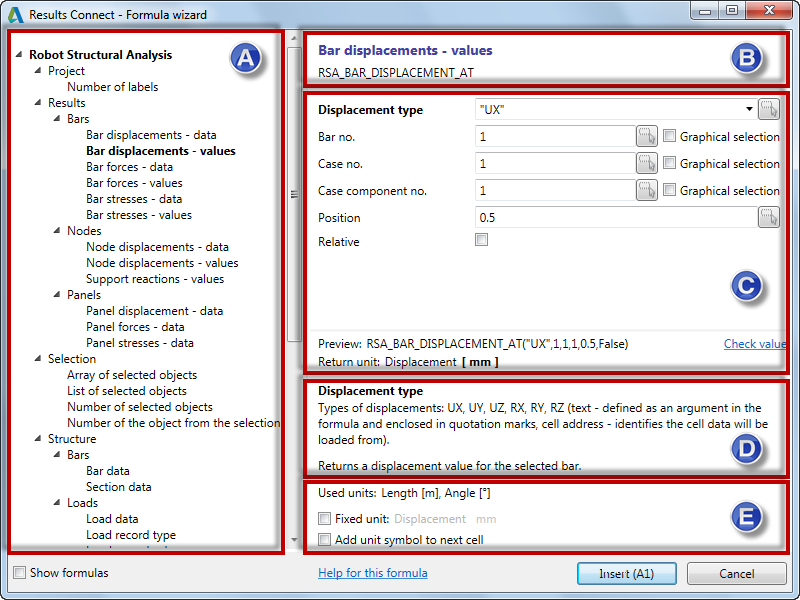Collapse Robot Structural Analysis root node

(x=19, y=54)
